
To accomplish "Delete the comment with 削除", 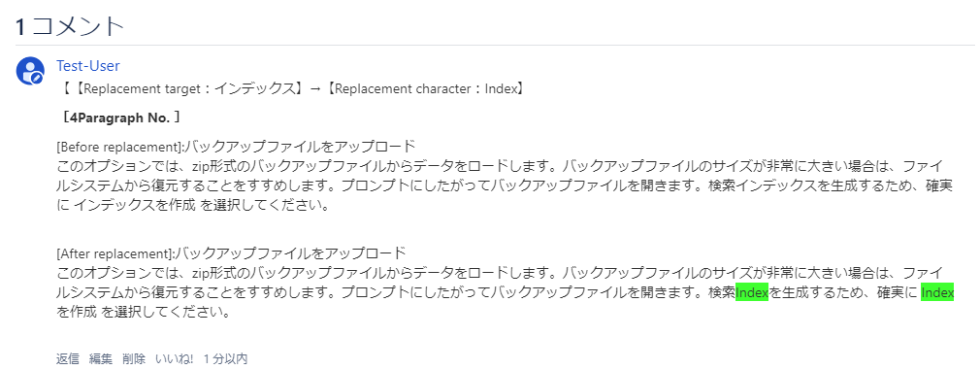I will point(134,358).
